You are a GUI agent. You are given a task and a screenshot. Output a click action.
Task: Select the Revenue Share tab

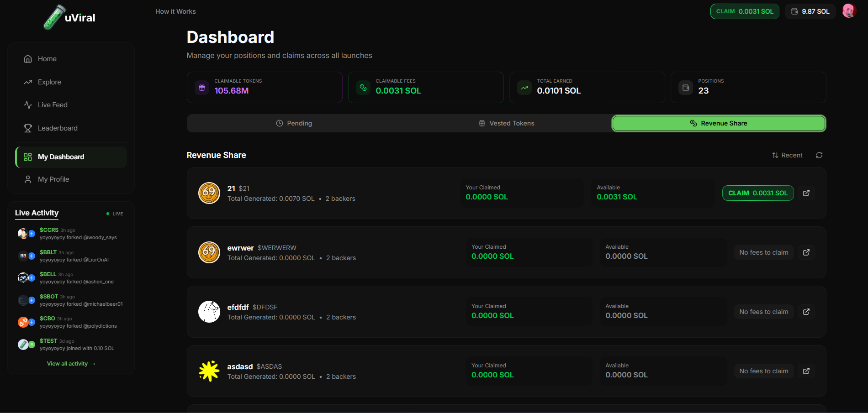[x=718, y=123]
